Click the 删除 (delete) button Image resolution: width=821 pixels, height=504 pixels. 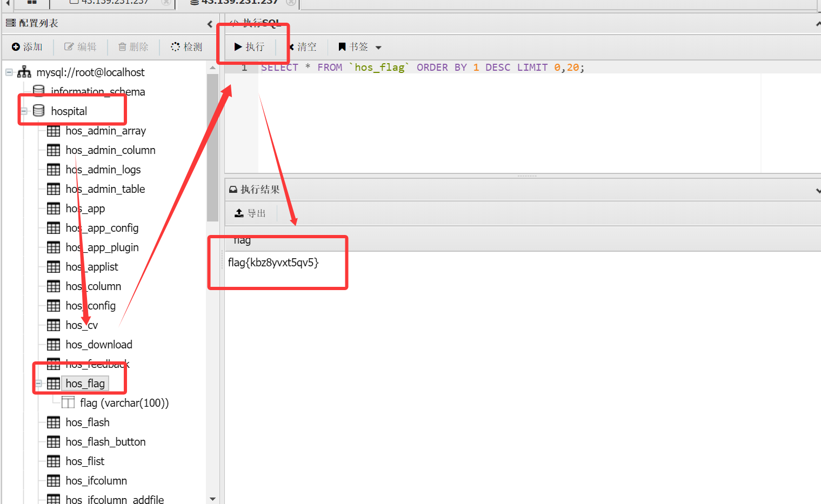click(x=134, y=47)
